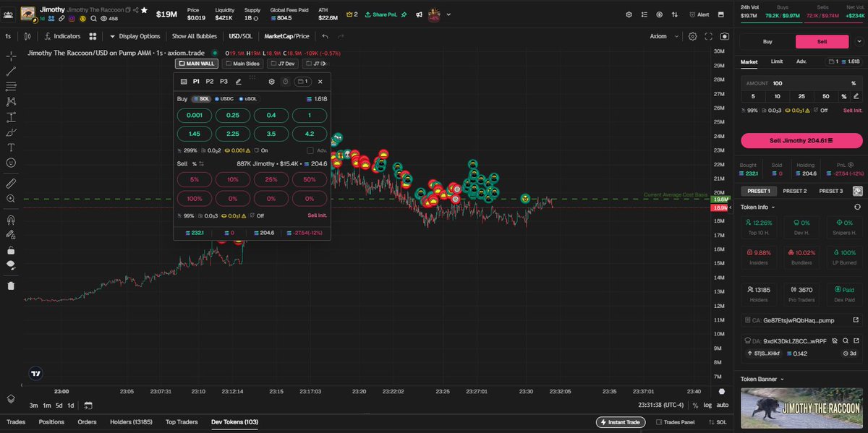Activate the magnet snap mode
Viewport: 868px width, 433px height.
coord(11,219)
